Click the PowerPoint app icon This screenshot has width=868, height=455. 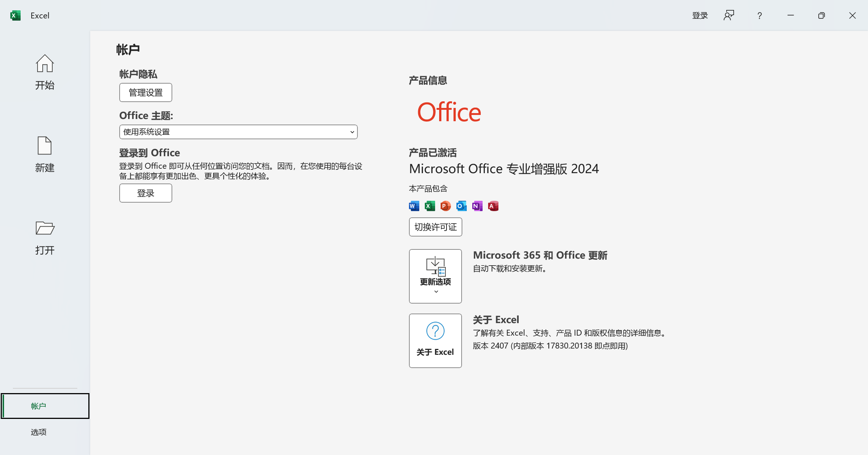coord(445,206)
